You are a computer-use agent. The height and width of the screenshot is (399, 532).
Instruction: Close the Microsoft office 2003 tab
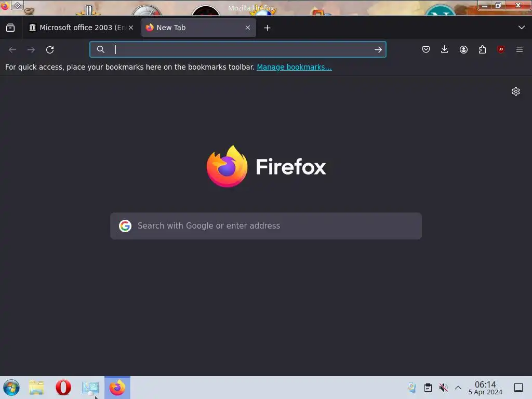click(131, 28)
